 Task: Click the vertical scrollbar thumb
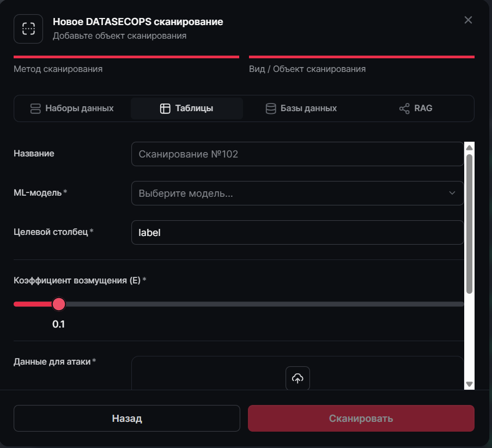point(469,224)
